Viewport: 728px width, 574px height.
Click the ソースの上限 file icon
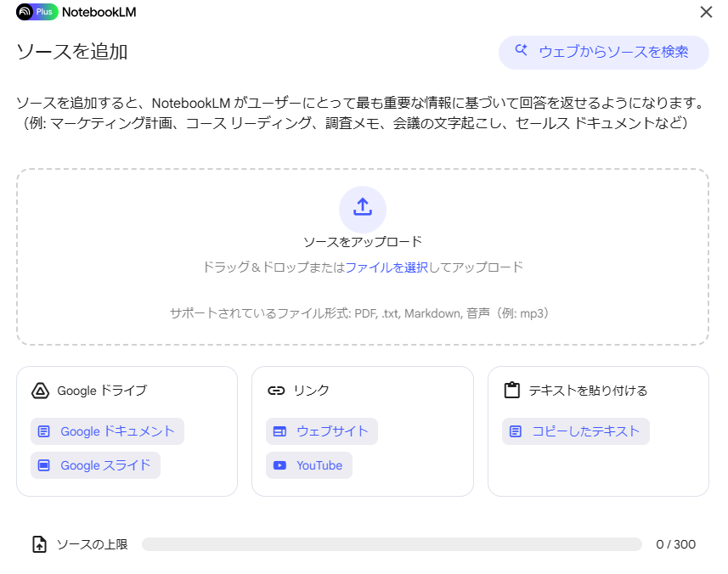point(39,544)
